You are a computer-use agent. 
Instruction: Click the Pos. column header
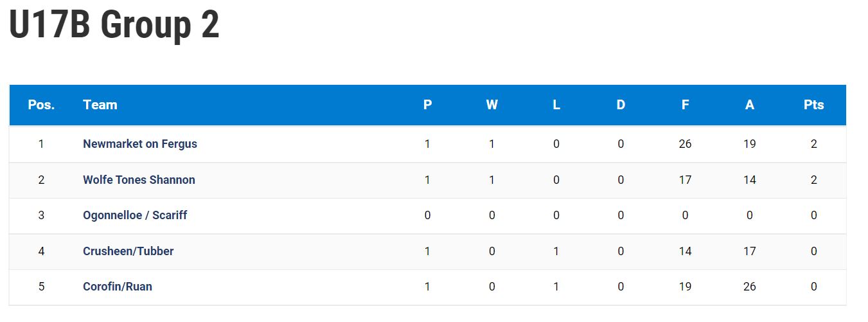coord(42,105)
